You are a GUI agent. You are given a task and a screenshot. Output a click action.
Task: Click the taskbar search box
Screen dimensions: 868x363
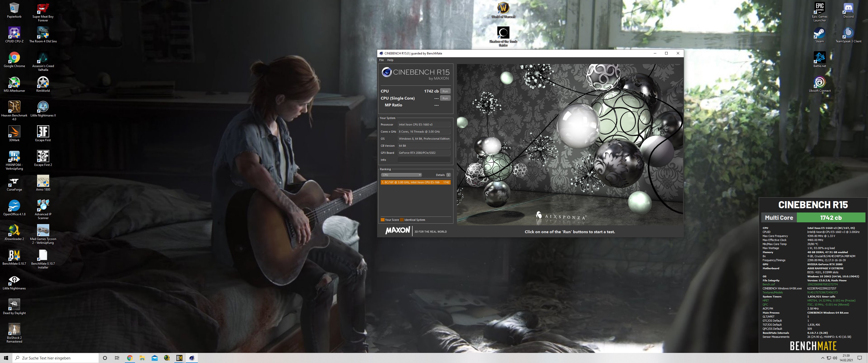coord(56,358)
